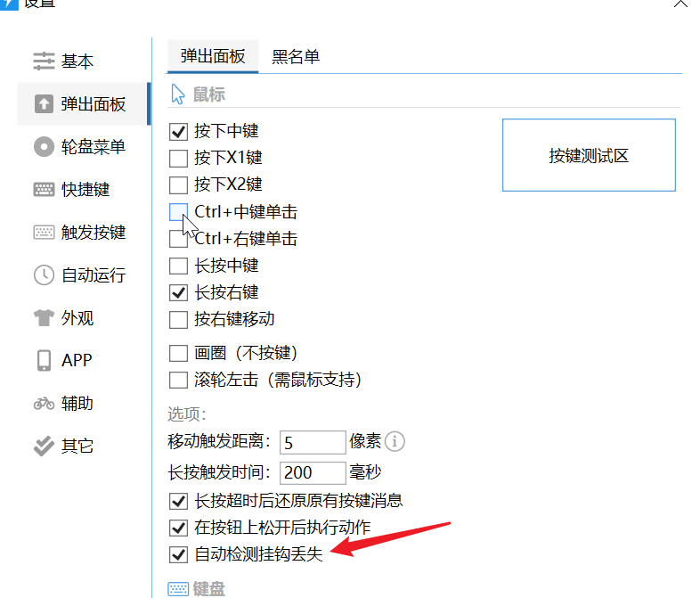Click the 键盘 section heading text
700x598 pixels.
pos(209,589)
